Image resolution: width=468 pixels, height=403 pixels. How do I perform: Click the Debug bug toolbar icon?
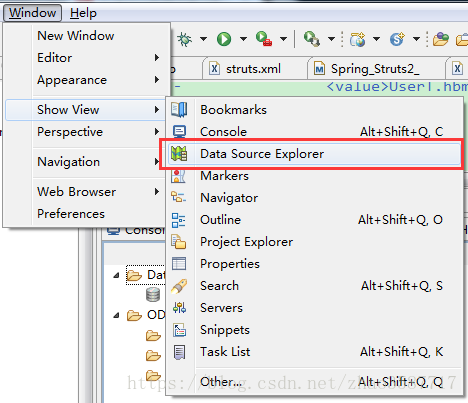pos(184,39)
